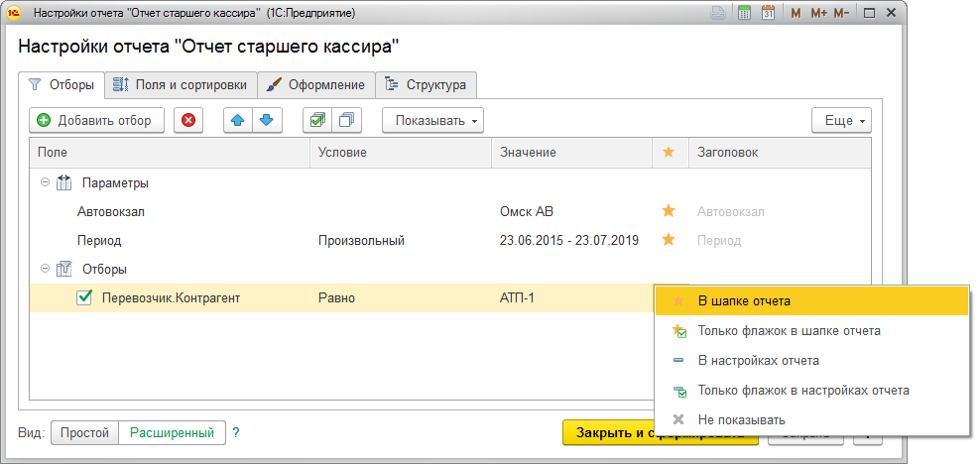This screenshot has width=980, height=464.
Task: Switch view to Расширенный
Action: coord(172,433)
